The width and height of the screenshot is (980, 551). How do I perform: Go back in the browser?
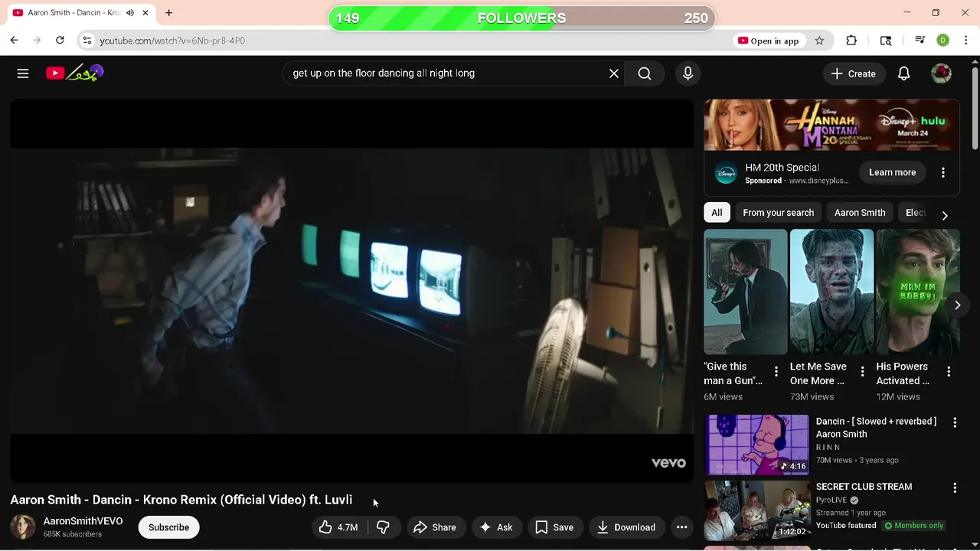(x=14, y=41)
